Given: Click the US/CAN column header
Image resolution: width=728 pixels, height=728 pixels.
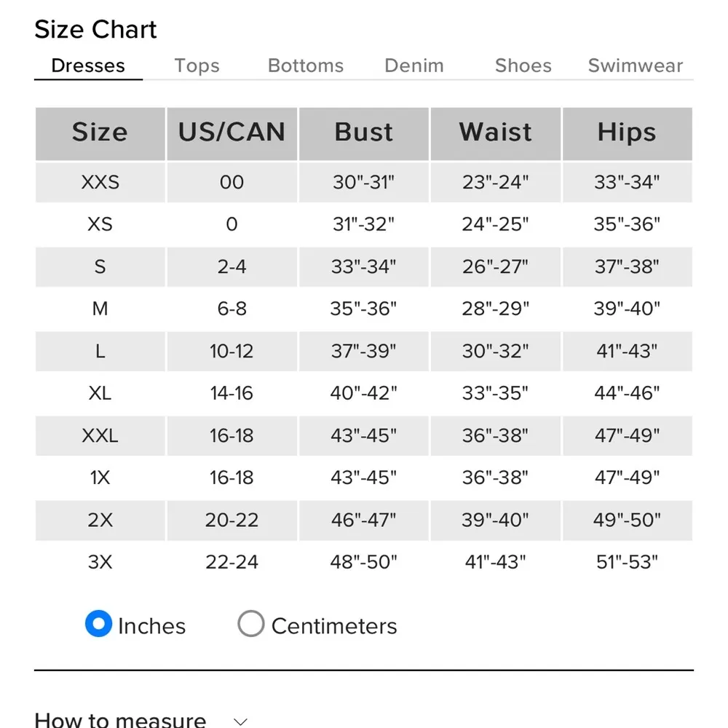Looking at the screenshot, I should (232, 132).
